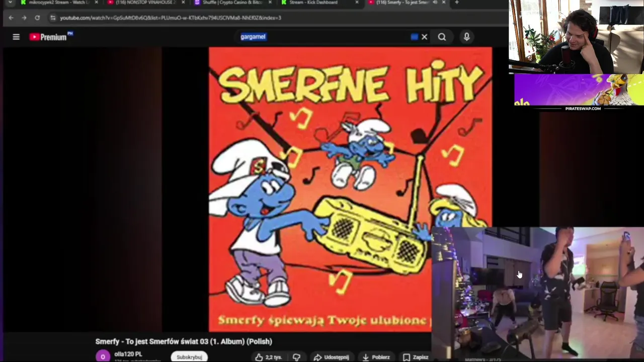The image size is (644, 362).
Task: Close the Shuffle Crypto Casino tab
Action: pyautogui.click(x=270, y=3)
